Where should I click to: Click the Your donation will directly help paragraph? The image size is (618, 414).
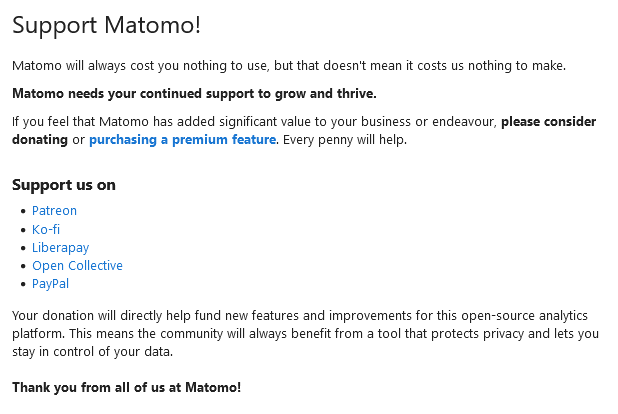(x=305, y=334)
